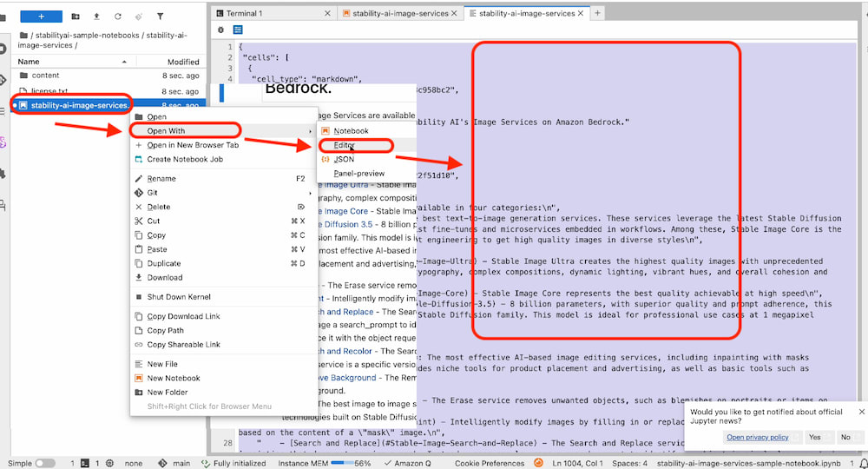Click the stabilityai-sample-notebooks breadcrumb
The height and width of the screenshot is (469, 868).
[88, 35]
